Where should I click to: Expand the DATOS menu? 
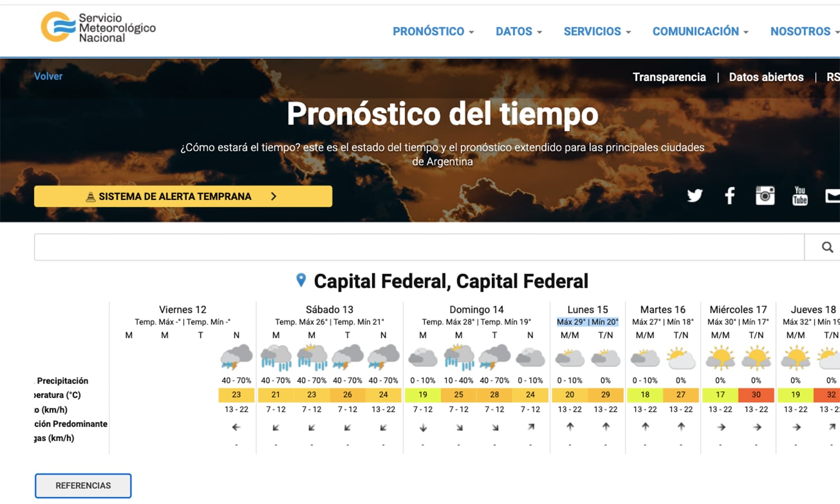point(519,31)
